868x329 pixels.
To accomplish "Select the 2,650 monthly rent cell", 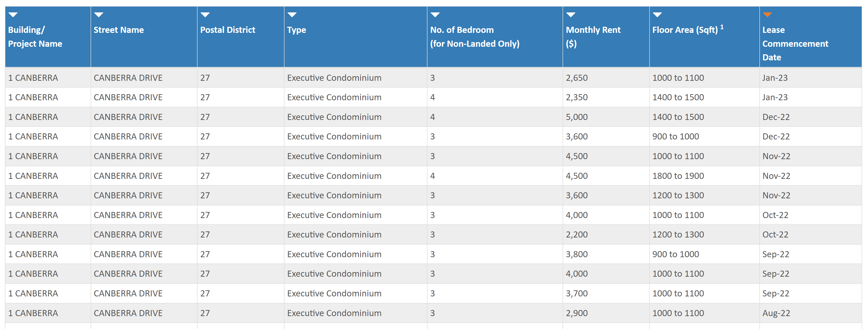I will click(x=576, y=78).
